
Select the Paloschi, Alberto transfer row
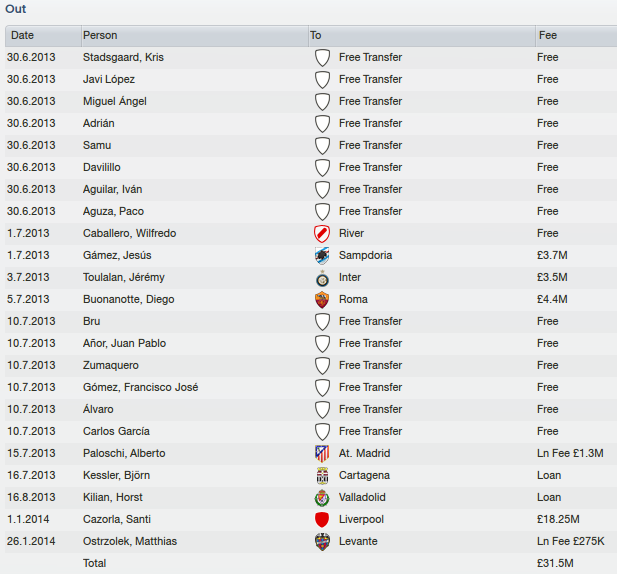pyautogui.click(x=311, y=453)
